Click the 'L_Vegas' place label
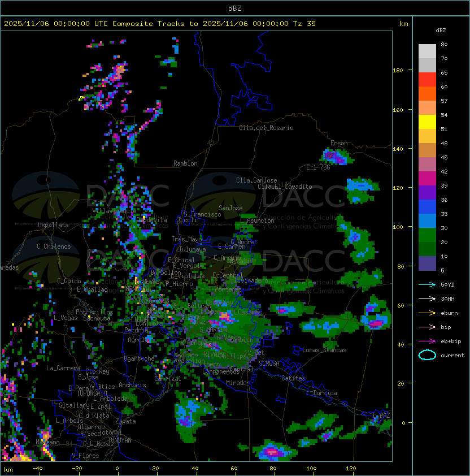This screenshot has width=470, height=476. coord(66,318)
